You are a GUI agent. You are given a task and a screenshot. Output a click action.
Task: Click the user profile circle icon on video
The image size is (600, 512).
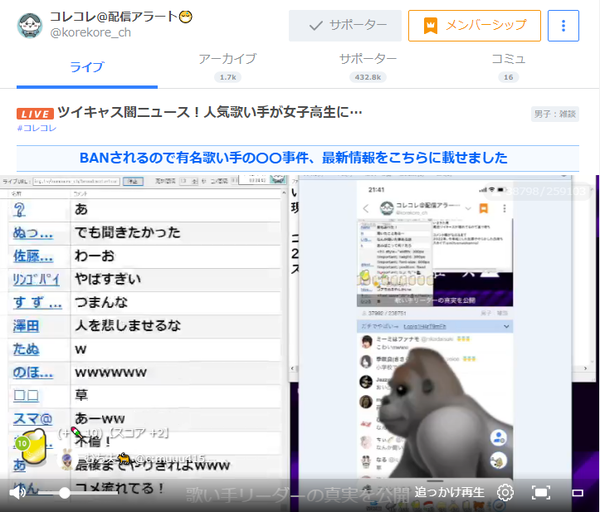point(498,438)
